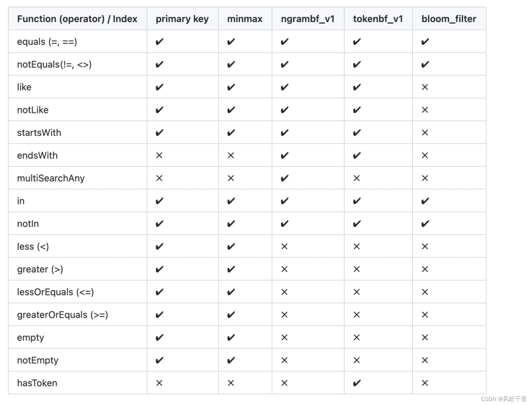Click the checkmark for multiSearchAny under ngrambf_v1
The height and width of the screenshot is (405, 532).
click(x=284, y=178)
